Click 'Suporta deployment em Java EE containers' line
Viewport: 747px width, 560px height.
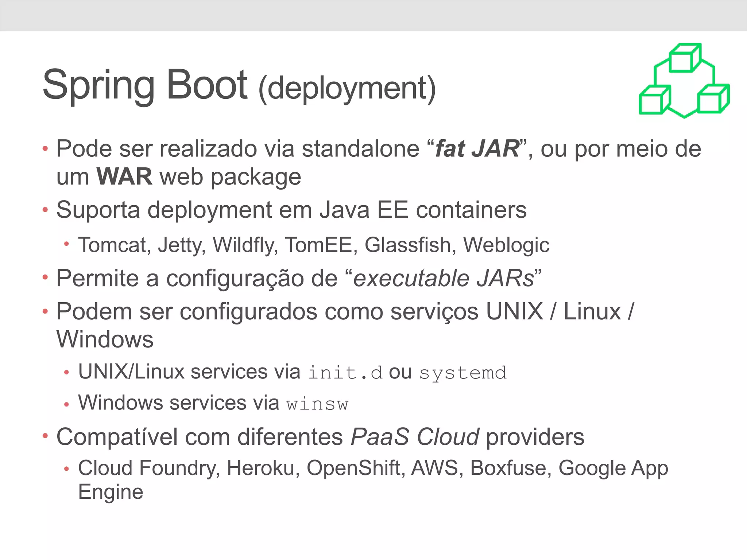[291, 210]
